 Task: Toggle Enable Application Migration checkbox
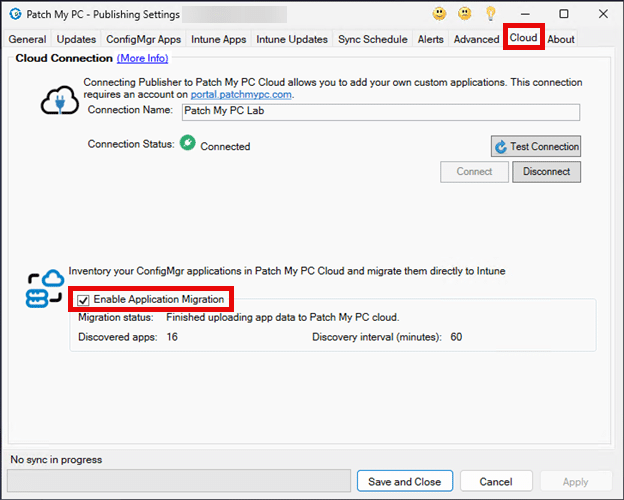pos(84,299)
